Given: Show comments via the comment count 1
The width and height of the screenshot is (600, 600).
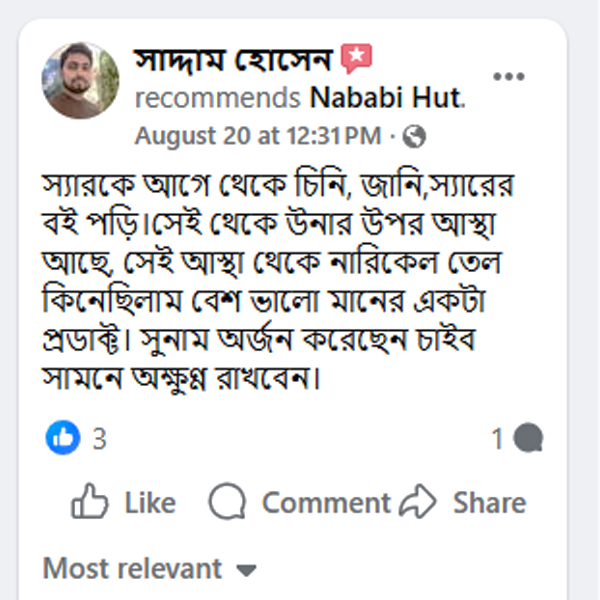Looking at the screenshot, I should 497,438.
